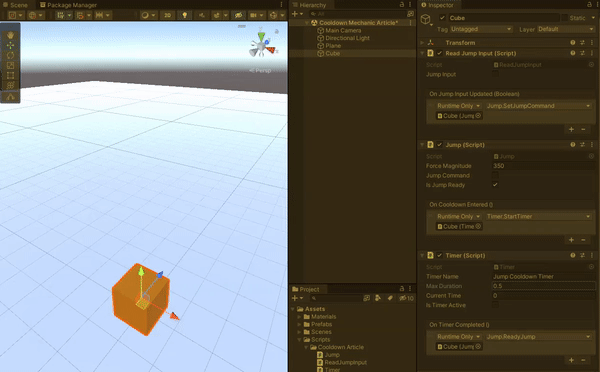The image size is (600, 372).
Task: Collapse the Jump (Script) component
Action: click(422, 145)
